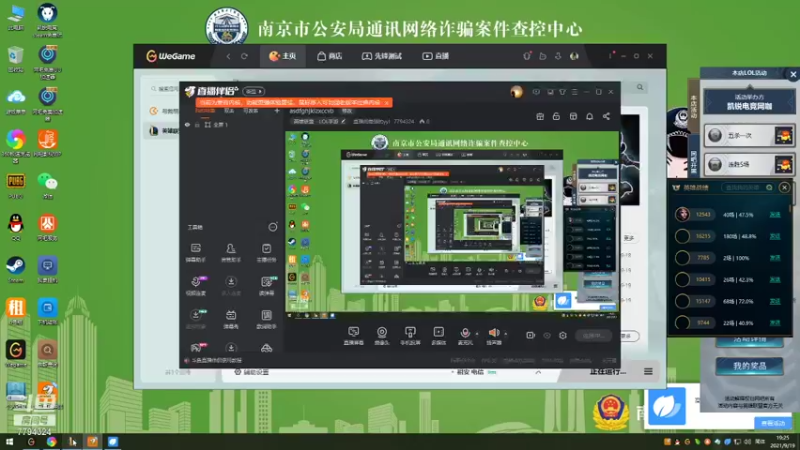Open PUBG desktop shortcut
The width and height of the screenshot is (800, 450).
(x=15, y=185)
